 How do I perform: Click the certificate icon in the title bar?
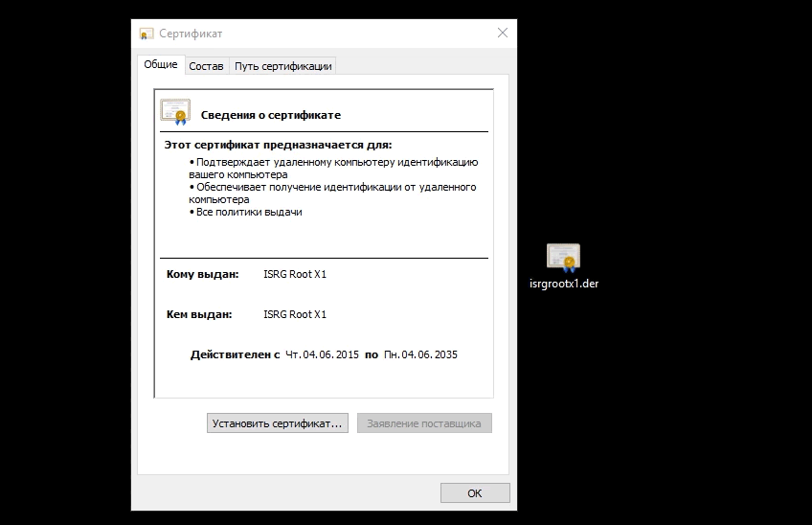pos(147,34)
